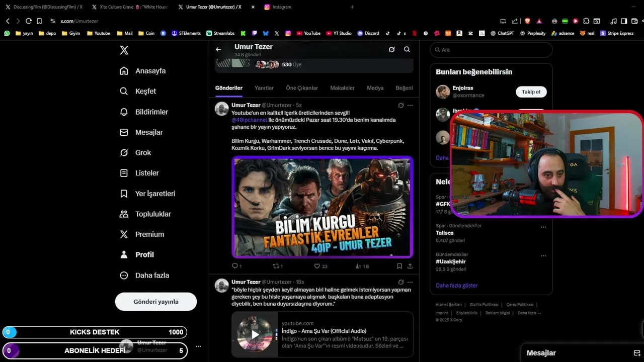Click the Brave Shields lion icon
This screenshot has width=644, height=362.
(x=527, y=21)
